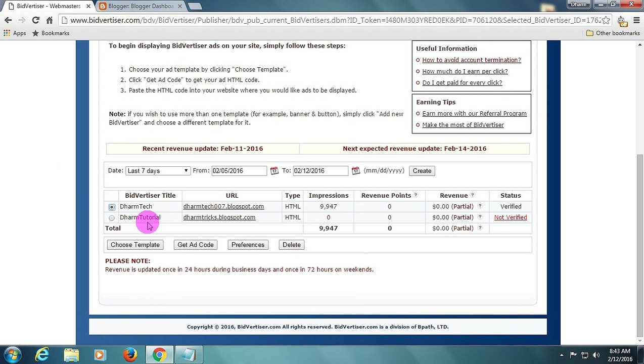Screen dimensions: 644x364
Task: Open a new browser tab
Action: [195, 6]
